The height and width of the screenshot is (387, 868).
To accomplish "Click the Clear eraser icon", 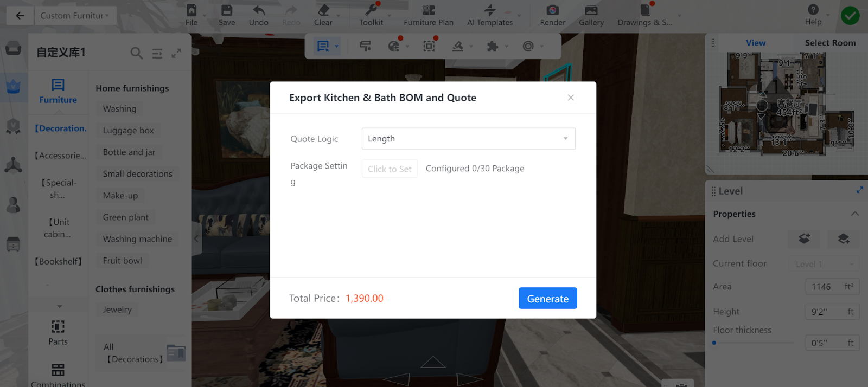I will click(323, 10).
